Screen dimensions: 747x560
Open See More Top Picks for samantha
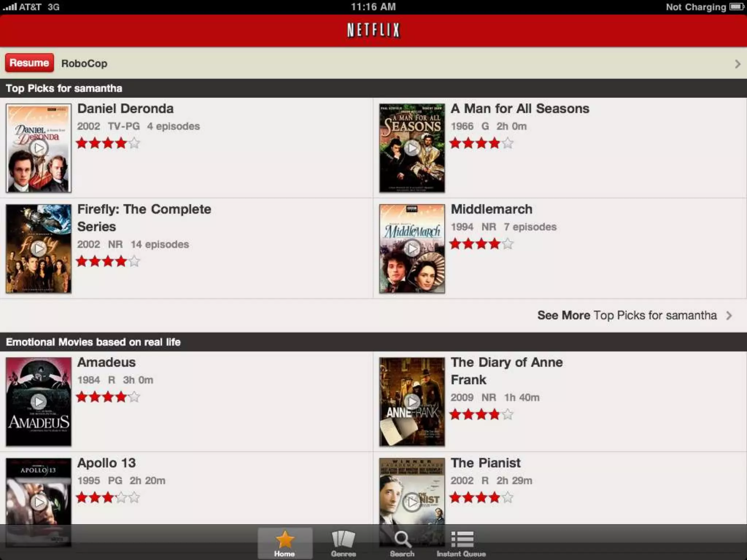[x=627, y=315]
